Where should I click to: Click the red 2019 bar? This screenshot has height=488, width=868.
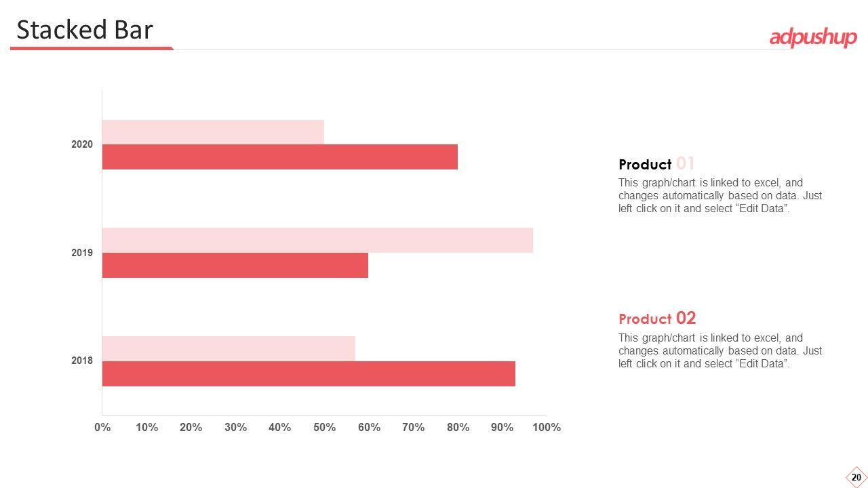(235, 265)
